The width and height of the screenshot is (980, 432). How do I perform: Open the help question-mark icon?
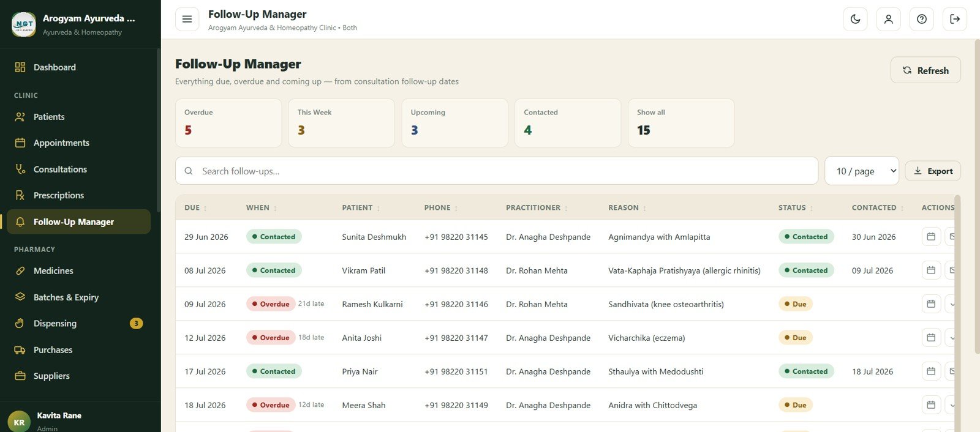point(921,19)
